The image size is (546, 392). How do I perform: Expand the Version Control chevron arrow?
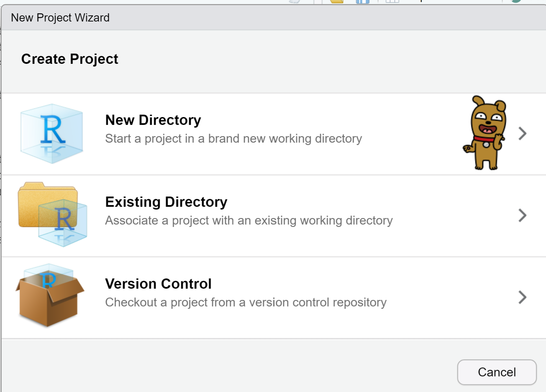pyautogui.click(x=522, y=297)
